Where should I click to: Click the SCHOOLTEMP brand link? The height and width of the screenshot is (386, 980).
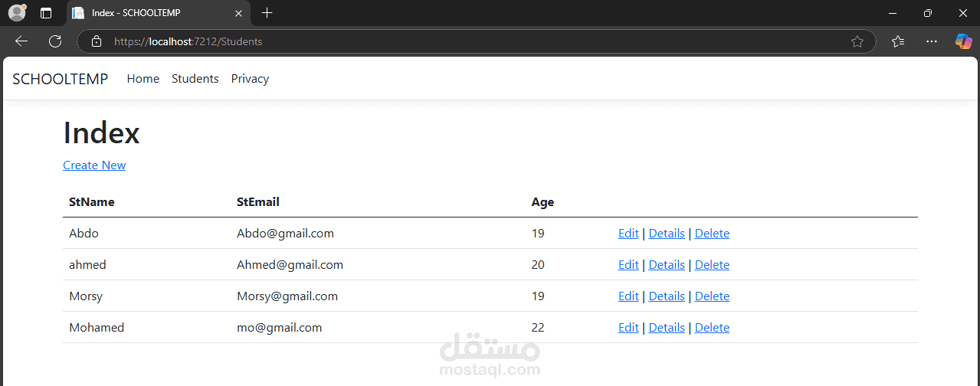click(61, 79)
